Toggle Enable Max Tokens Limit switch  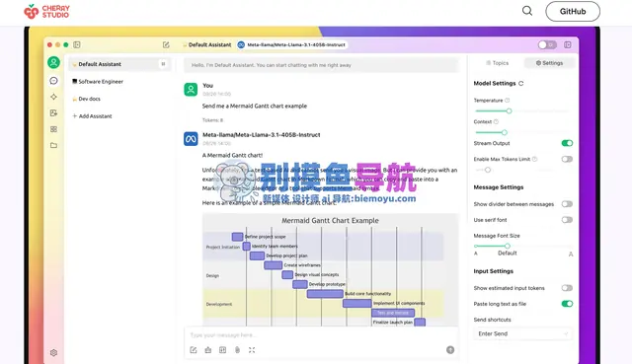[567, 159]
